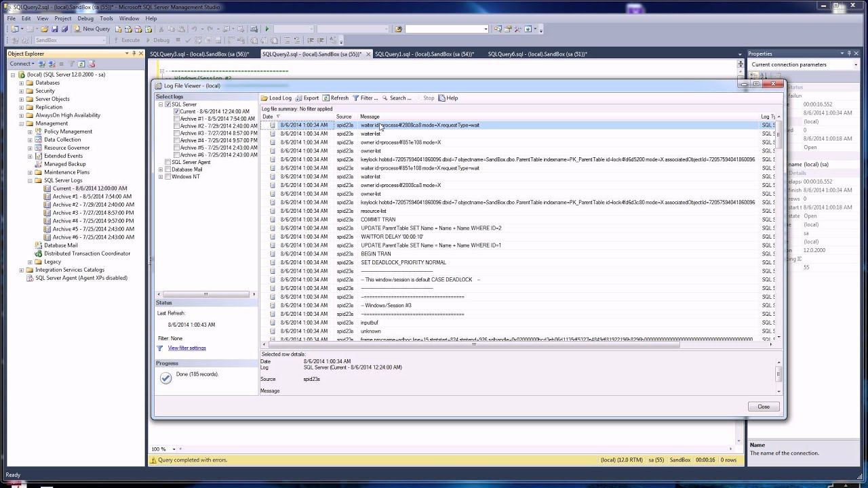
Task: Click New Query in the SSMS toolbar
Action: tap(92, 29)
